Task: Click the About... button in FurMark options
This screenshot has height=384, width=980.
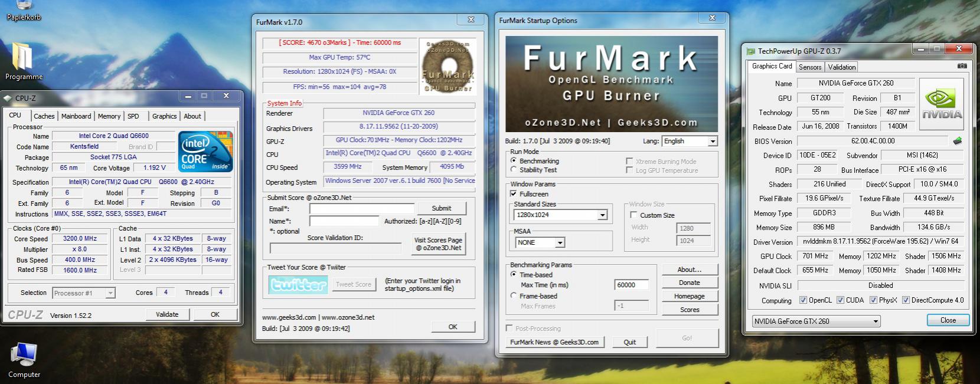Action: coord(690,270)
